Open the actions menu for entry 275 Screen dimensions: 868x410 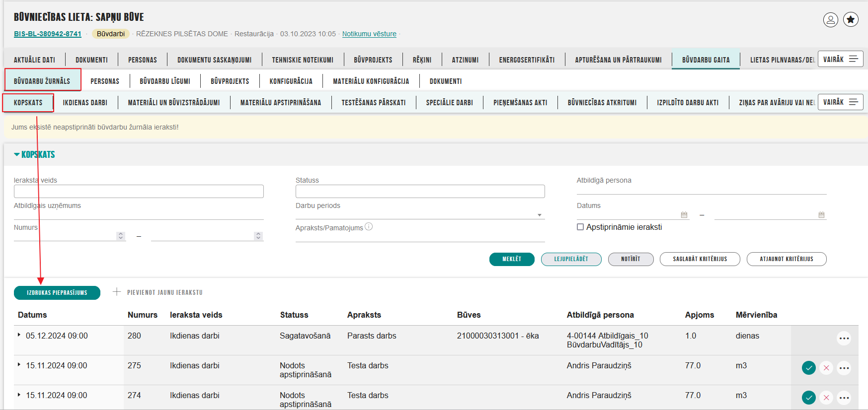[x=844, y=368]
